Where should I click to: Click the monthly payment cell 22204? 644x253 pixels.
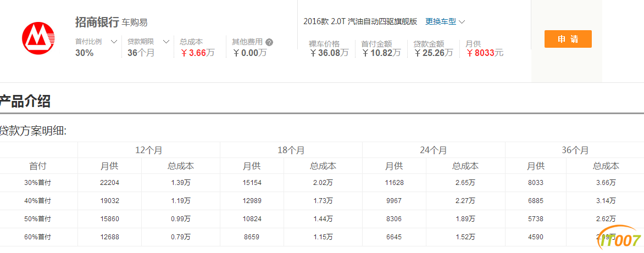[109, 183]
